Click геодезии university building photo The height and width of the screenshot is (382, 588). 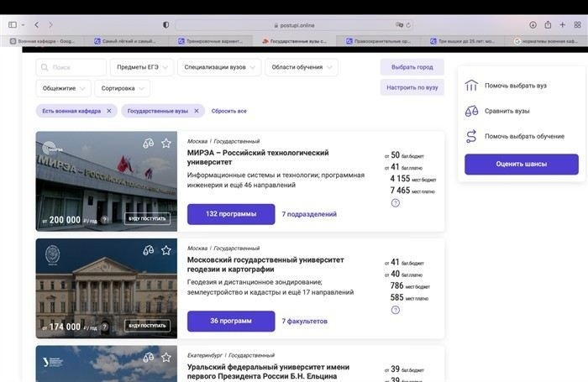[106, 288]
